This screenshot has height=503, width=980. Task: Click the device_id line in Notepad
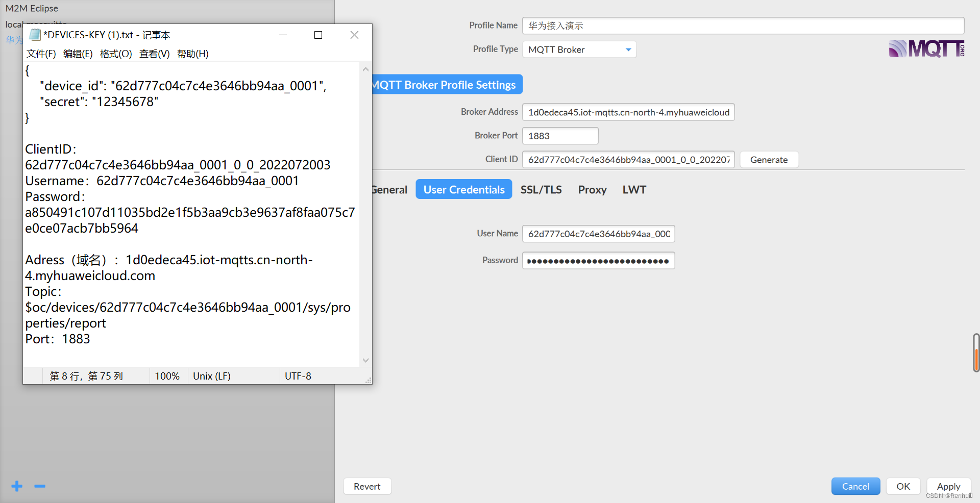coord(183,86)
